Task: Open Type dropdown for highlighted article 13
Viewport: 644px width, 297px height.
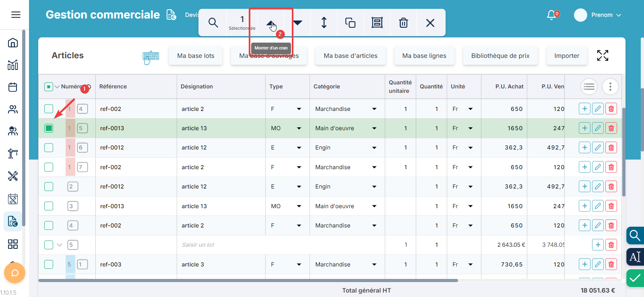Action: click(299, 128)
